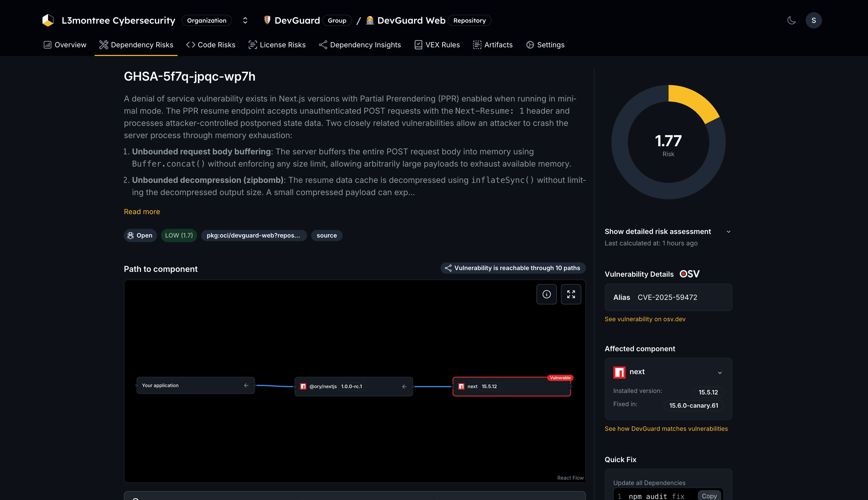The width and height of the screenshot is (868, 500).
Task: Click the Artifacts list icon
Action: pyautogui.click(x=477, y=45)
